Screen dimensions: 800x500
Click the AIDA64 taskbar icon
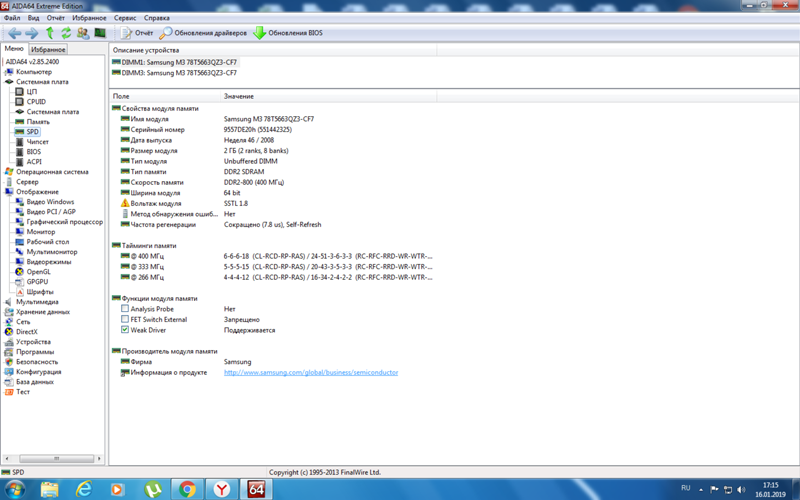[256, 490]
